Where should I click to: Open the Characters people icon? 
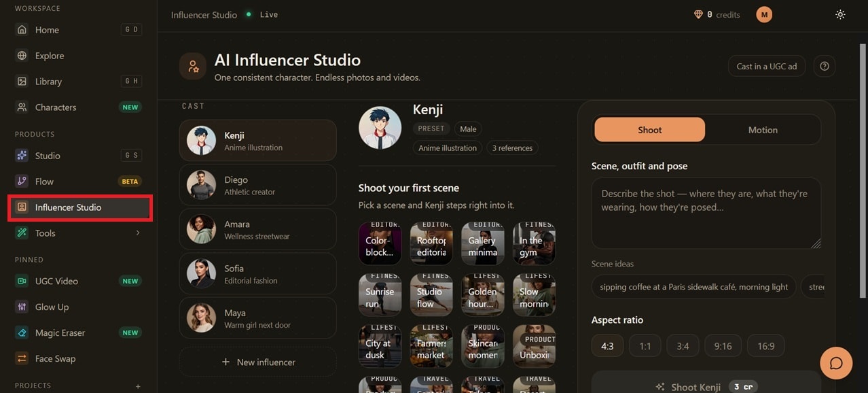(x=22, y=107)
